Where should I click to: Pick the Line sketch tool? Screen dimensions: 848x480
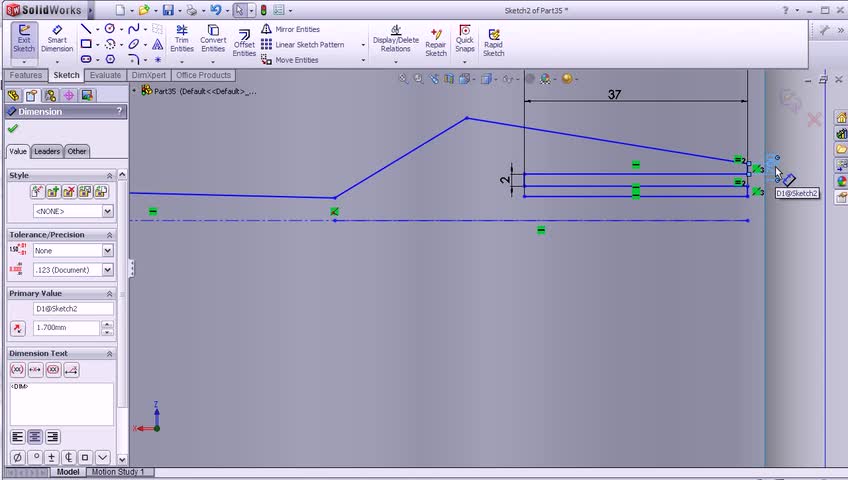click(85, 28)
